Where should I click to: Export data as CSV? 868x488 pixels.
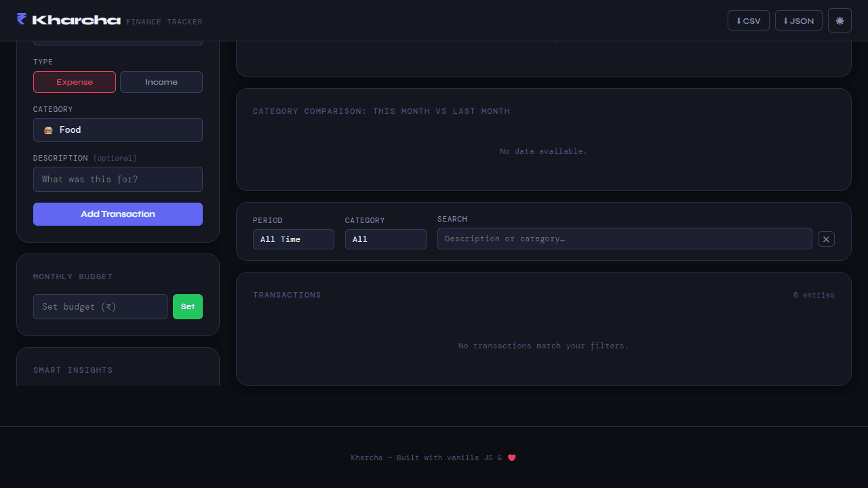(x=749, y=20)
